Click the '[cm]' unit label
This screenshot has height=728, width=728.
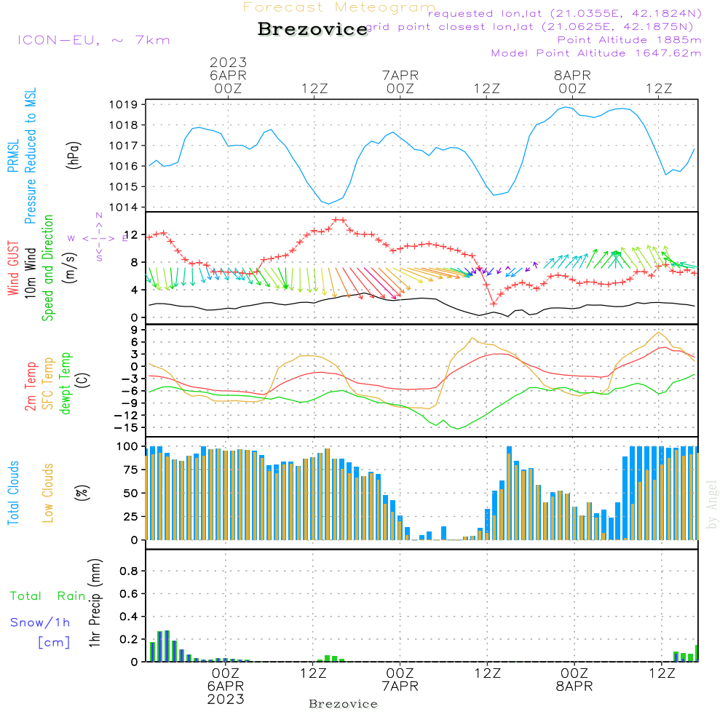[54, 642]
